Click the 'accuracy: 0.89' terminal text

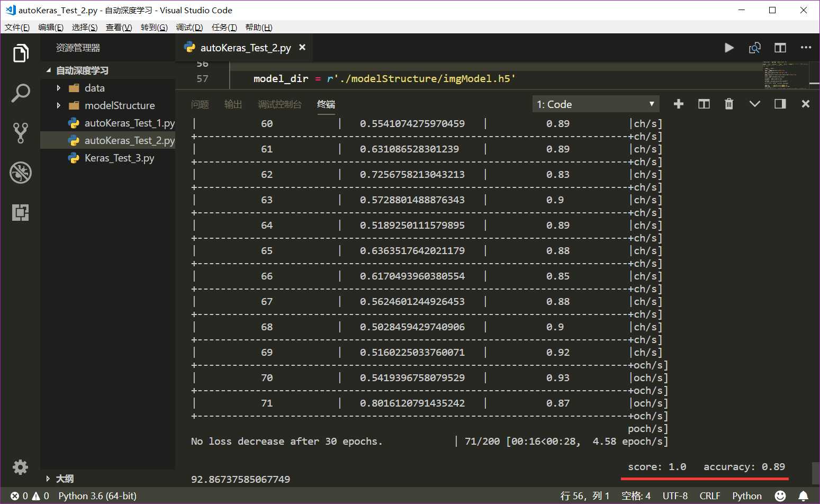click(744, 466)
